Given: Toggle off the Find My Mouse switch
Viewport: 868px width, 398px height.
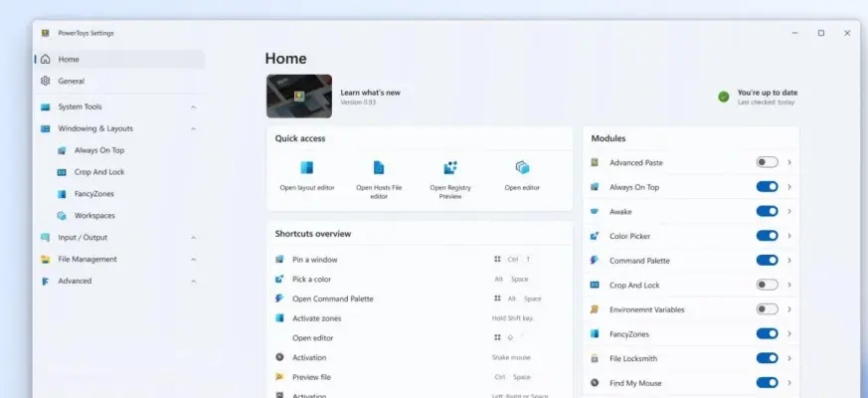Looking at the screenshot, I should coord(767,382).
